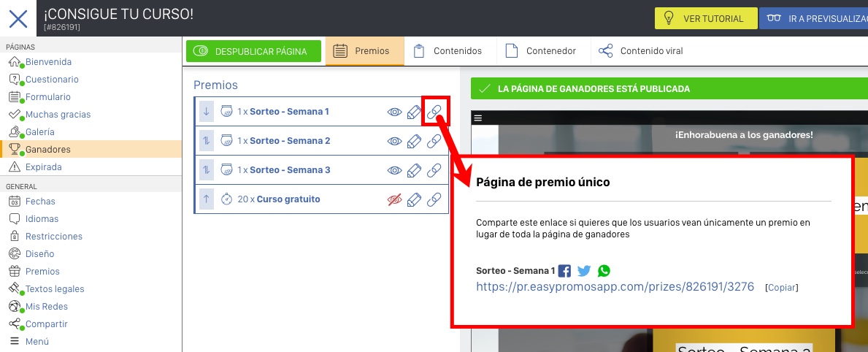868x352 pixels.
Task: Open link icon for Sorteo - Semana 2
Action: 434,141
